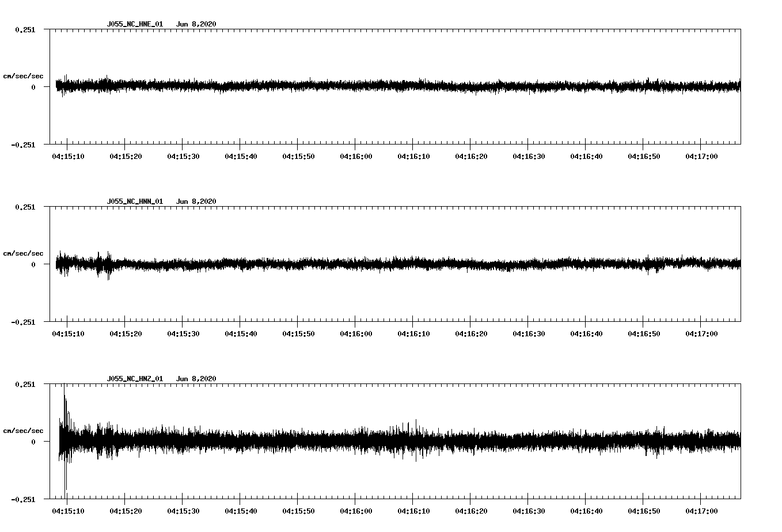782x532 pixels.
Task: Click the HNZ waveform peak near 04:16:10
Action: pos(415,439)
